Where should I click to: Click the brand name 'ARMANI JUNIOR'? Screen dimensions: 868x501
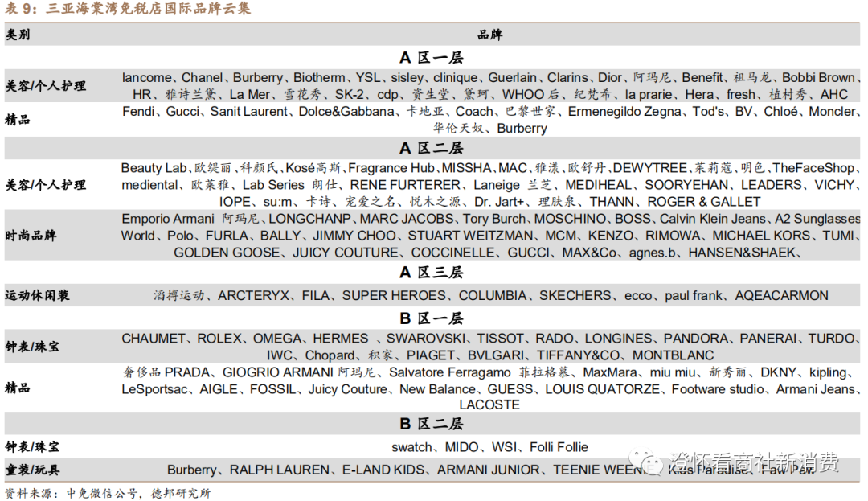489,470
